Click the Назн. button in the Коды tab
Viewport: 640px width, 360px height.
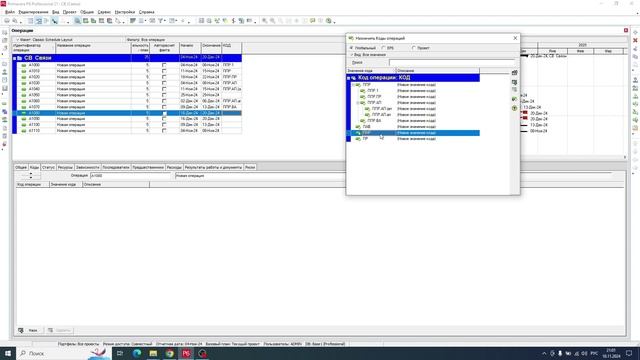click(29, 330)
